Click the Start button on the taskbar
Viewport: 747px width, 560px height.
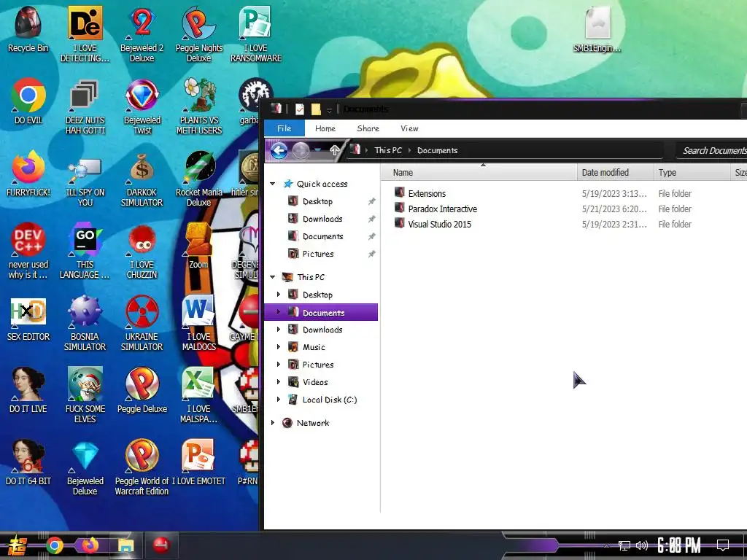(x=17, y=545)
